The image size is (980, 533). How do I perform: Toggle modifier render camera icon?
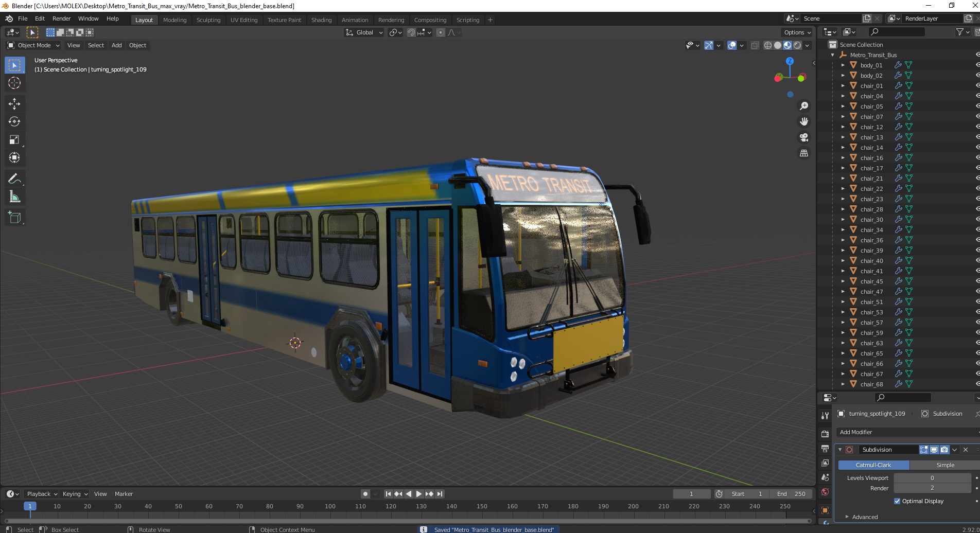(x=944, y=450)
